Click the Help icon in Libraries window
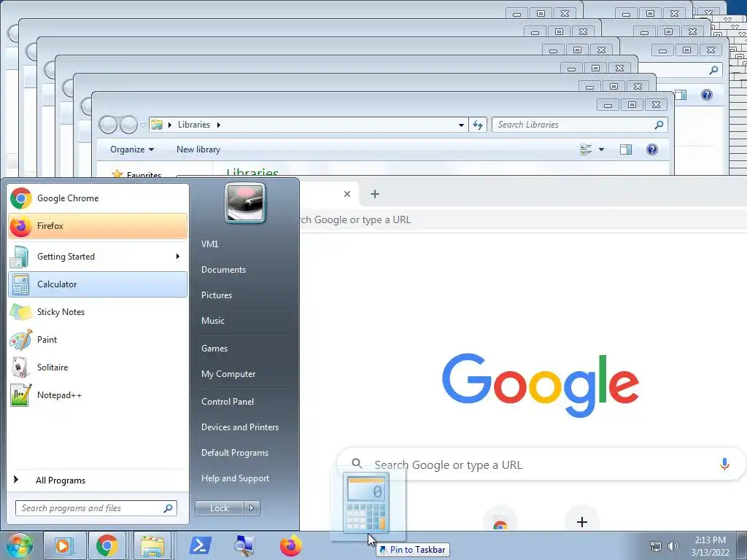The width and height of the screenshot is (747, 560). (x=651, y=149)
